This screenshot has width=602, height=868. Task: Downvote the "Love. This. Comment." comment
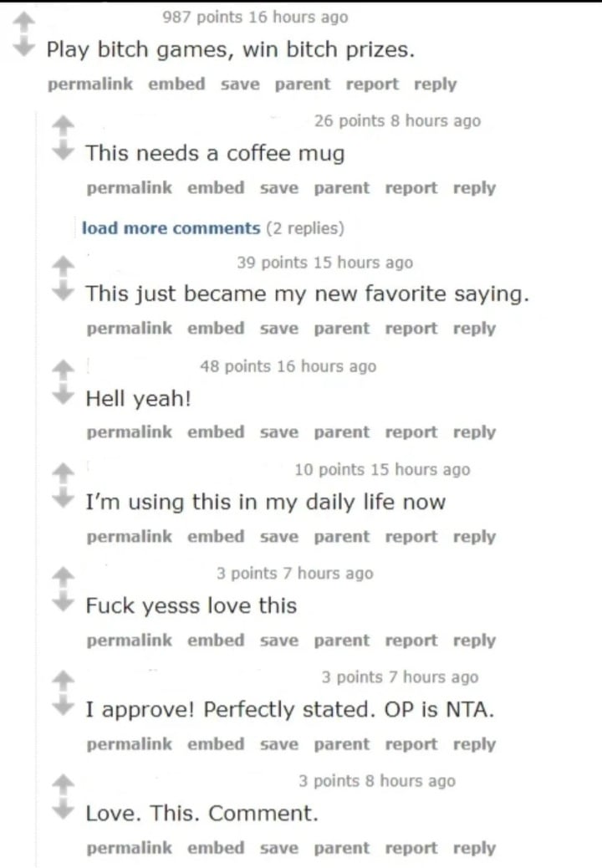[59, 811]
